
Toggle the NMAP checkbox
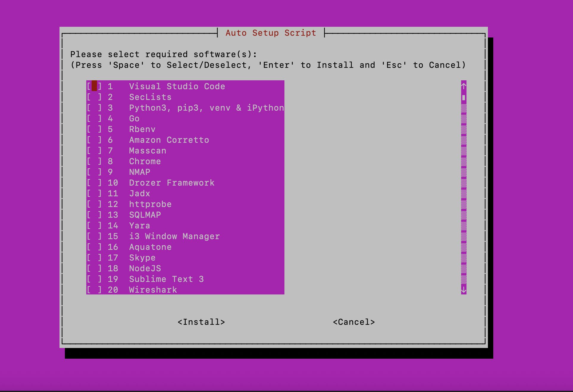(x=94, y=172)
